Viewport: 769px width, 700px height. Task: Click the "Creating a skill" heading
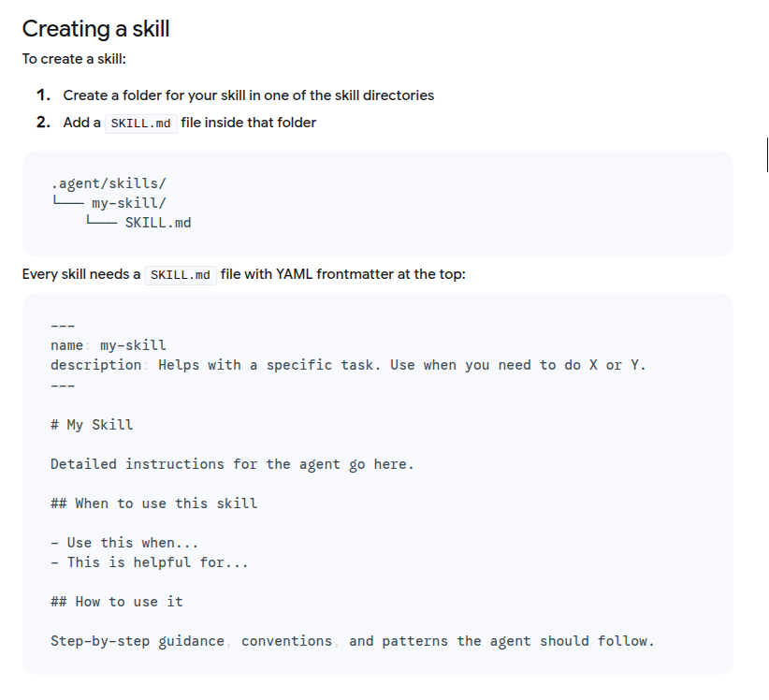[95, 29]
